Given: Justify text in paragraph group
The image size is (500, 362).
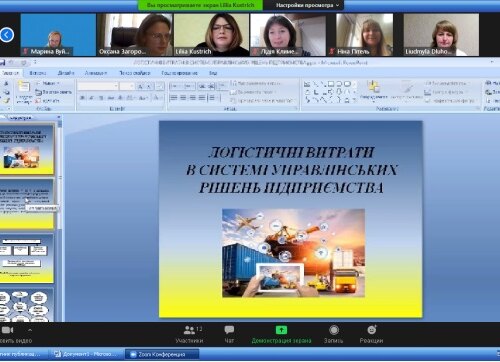Looking at the screenshot, I should pyautogui.click(x=202, y=98).
